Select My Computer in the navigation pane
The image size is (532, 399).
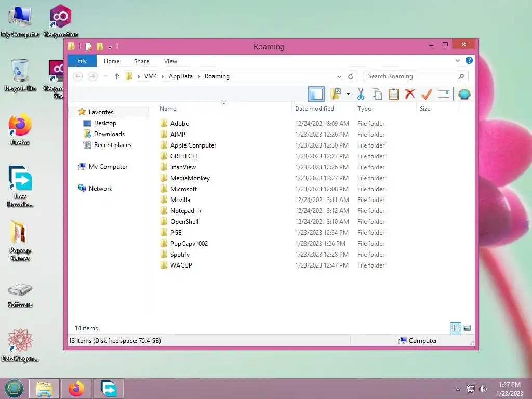(108, 167)
